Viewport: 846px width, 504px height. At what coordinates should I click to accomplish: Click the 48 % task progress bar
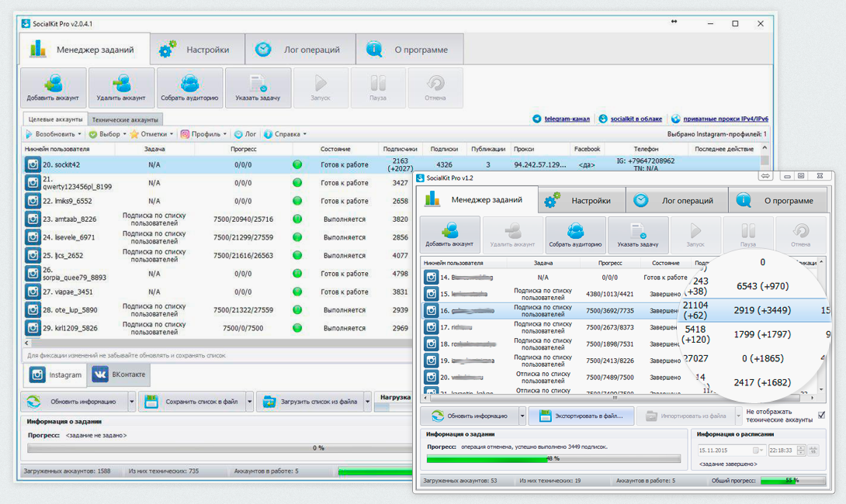[x=553, y=459]
